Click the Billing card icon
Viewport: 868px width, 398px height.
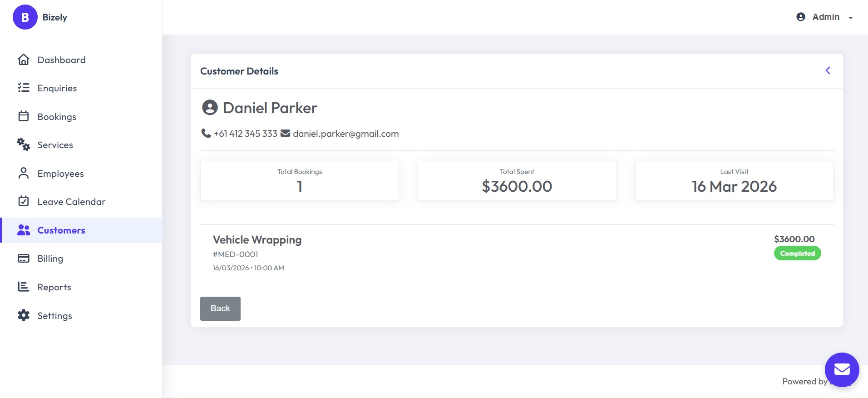(x=24, y=258)
